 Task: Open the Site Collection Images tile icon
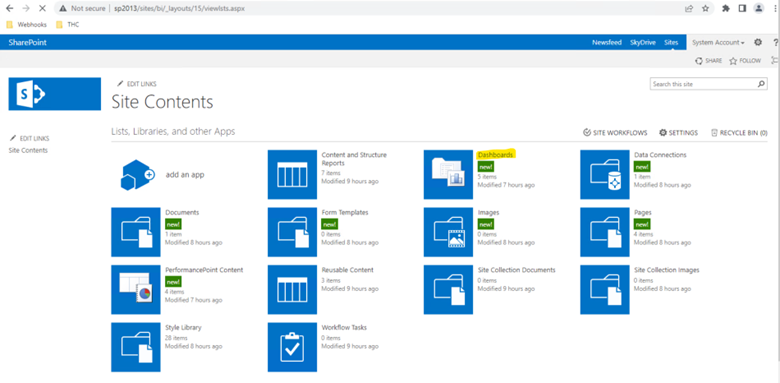(x=604, y=289)
